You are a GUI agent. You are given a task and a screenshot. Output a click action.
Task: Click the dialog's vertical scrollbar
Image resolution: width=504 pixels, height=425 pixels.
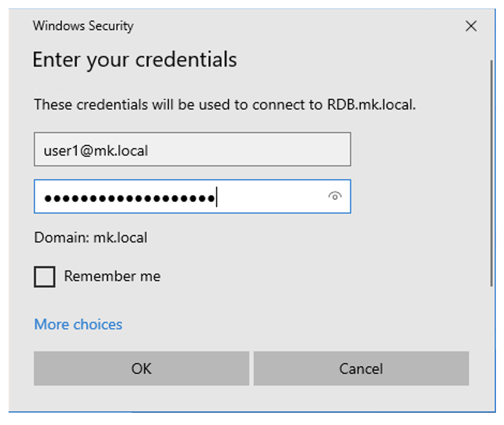pyautogui.click(x=491, y=173)
